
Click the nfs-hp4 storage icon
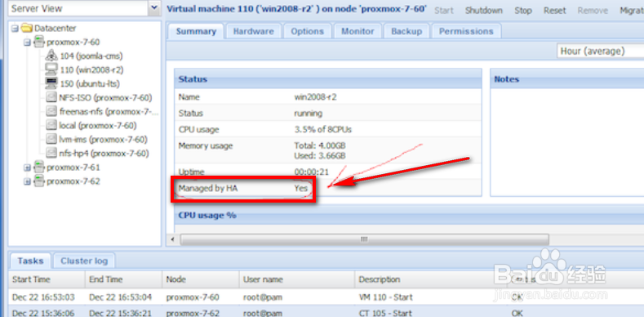click(51, 153)
